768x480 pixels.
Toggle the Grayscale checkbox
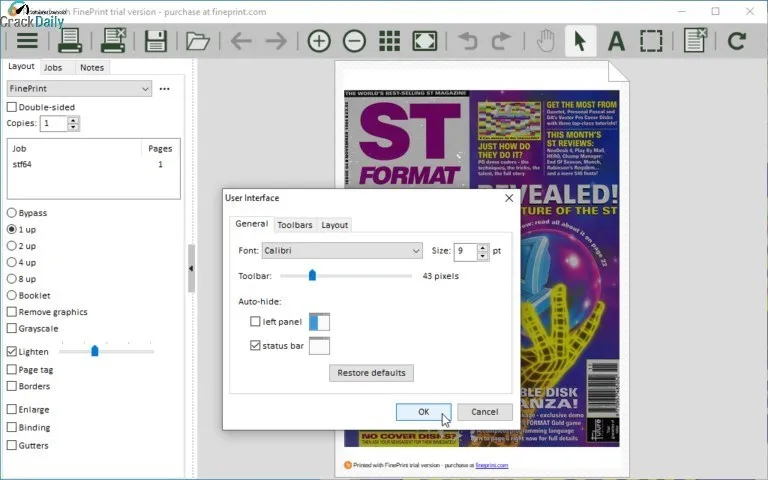pos(13,328)
